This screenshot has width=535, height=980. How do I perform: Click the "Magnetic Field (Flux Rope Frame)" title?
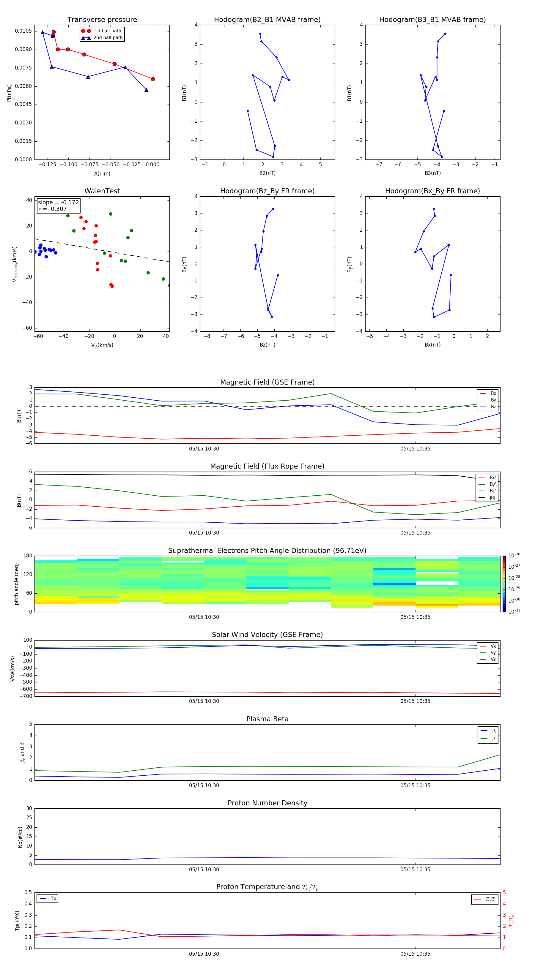(267, 467)
